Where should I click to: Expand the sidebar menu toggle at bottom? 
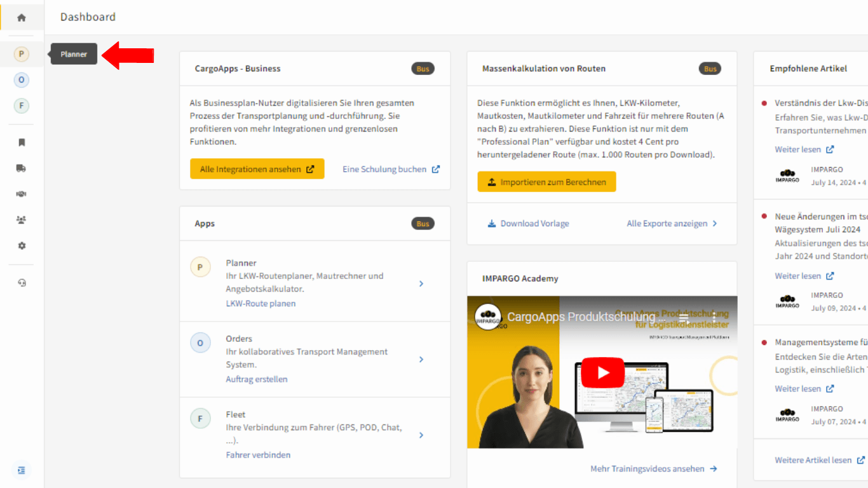tap(22, 470)
